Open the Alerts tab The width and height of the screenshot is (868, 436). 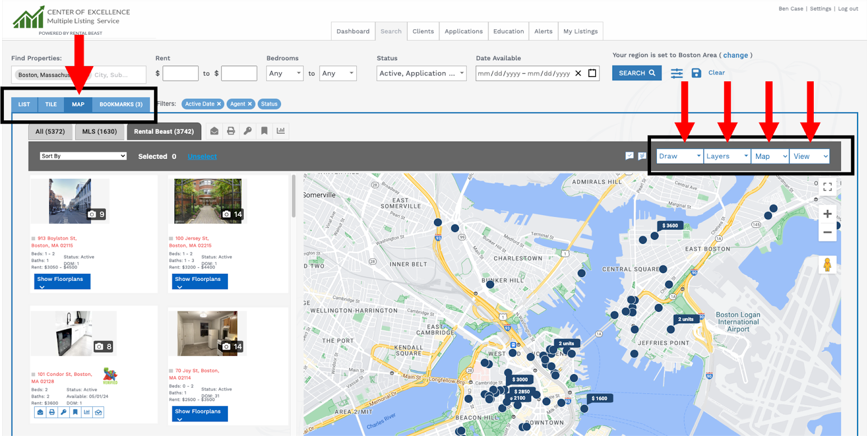544,31
